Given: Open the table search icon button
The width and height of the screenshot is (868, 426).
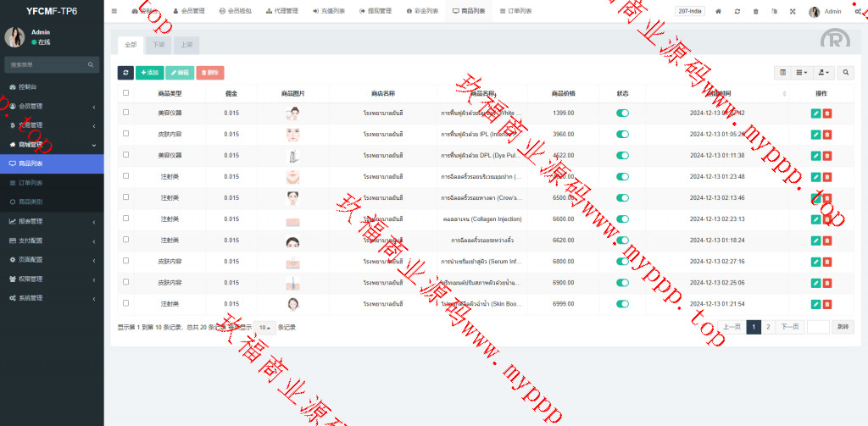Looking at the screenshot, I should [x=846, y=73].
